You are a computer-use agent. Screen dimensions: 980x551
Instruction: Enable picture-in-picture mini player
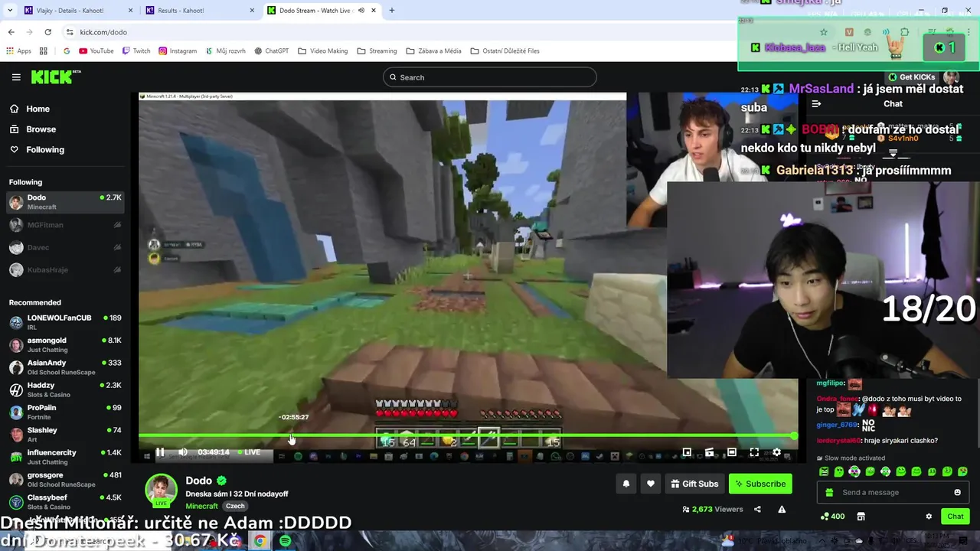687,452
